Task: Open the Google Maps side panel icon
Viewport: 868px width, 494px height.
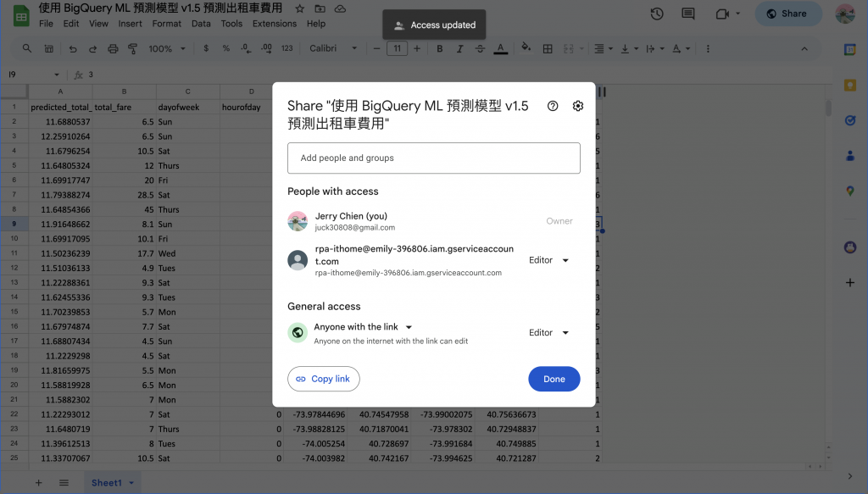Action: [x=850, y=191]
